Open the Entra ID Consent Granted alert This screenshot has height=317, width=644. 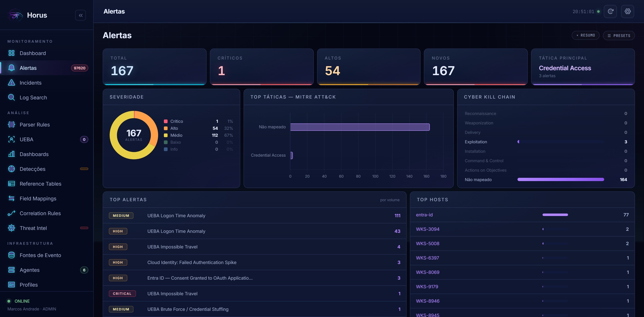click(x=254, y=278)
